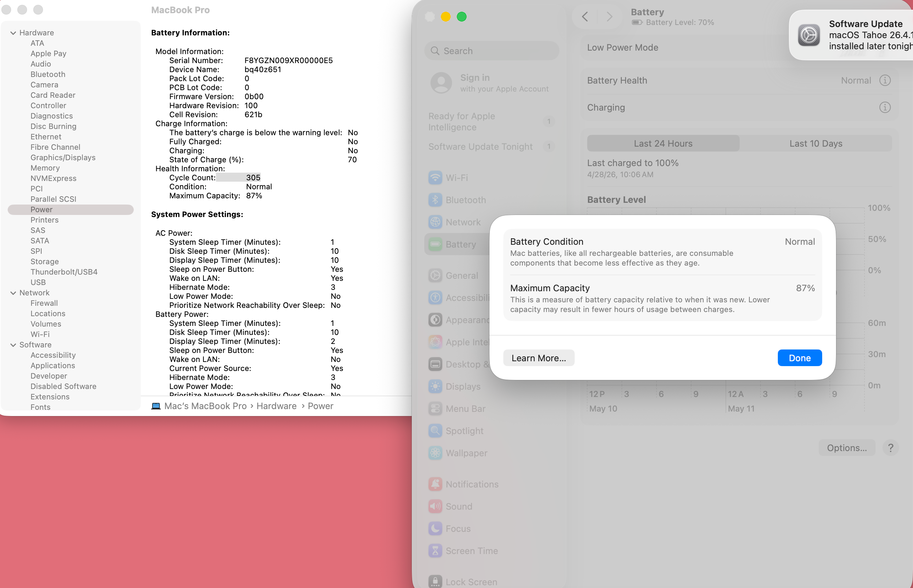Click the Cycle Count value 305

(253, 178)
